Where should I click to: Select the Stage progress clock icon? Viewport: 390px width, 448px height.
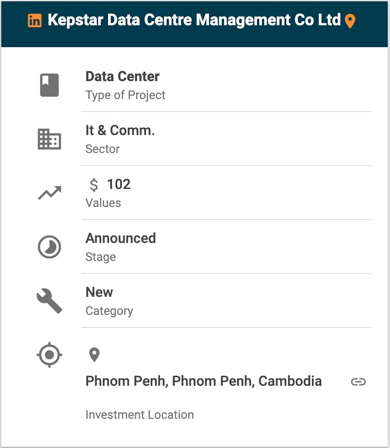[49, 247]
